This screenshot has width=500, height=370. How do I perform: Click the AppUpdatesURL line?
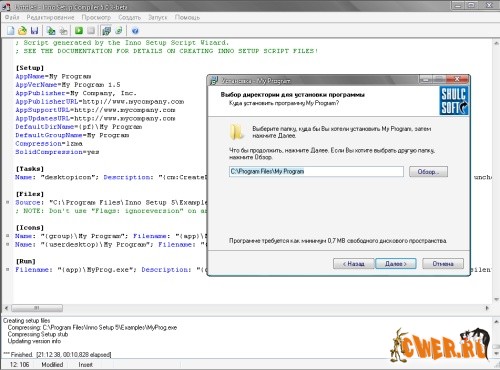point(95,118)
